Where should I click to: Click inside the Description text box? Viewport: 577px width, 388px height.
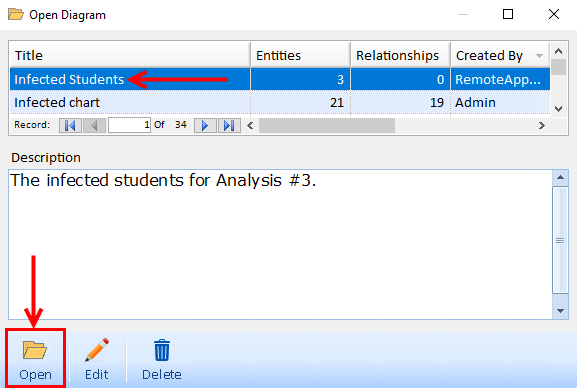(x=280, y=244)
